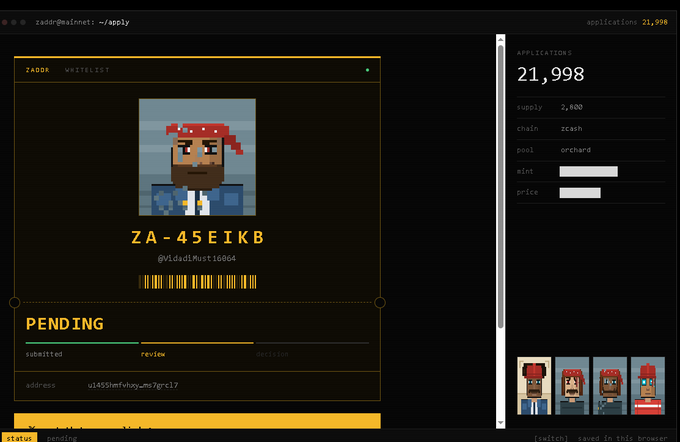The width and height of the screenshot is (680, 442).
Task: Click saved in this browser text
Action: coord(622,438)
